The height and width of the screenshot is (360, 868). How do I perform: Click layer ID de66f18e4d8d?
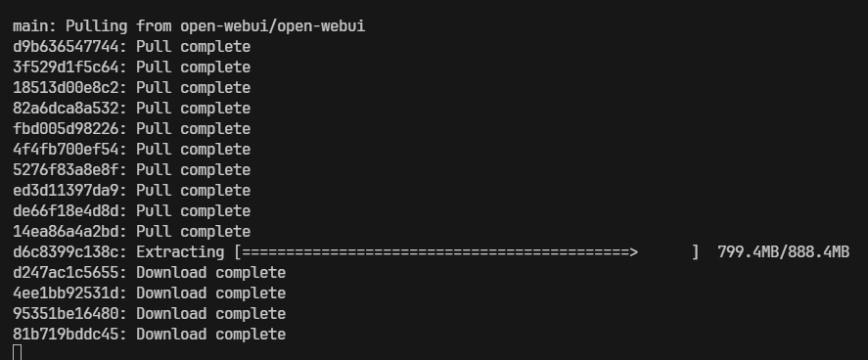(x=66, y=210)
